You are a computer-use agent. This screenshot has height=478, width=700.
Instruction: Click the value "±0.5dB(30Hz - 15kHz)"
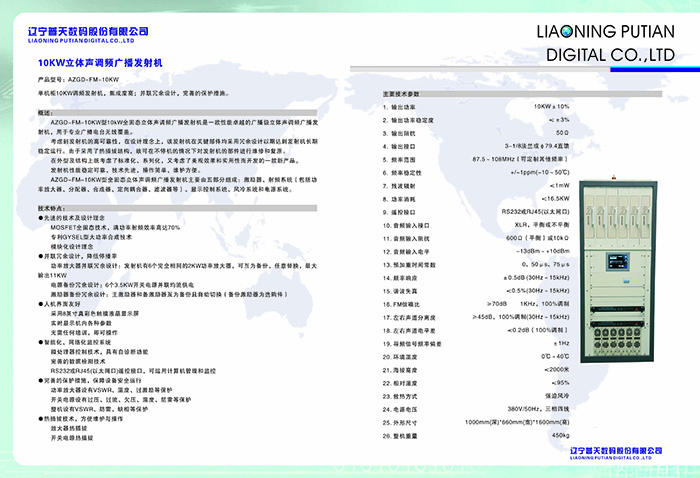click(537, 278)
